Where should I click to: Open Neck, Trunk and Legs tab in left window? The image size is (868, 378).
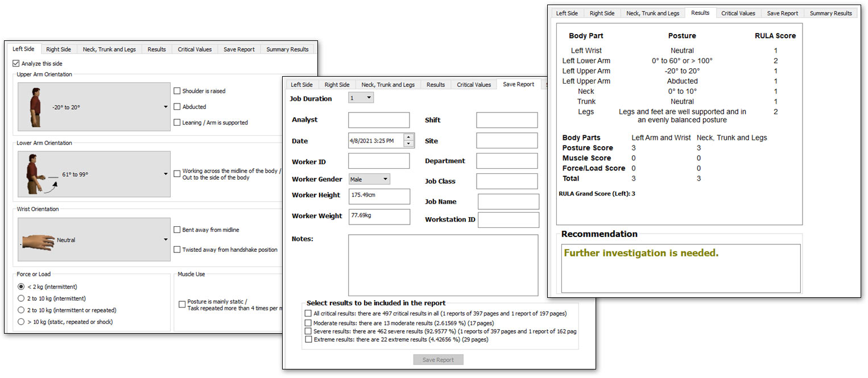coord(109,49)
